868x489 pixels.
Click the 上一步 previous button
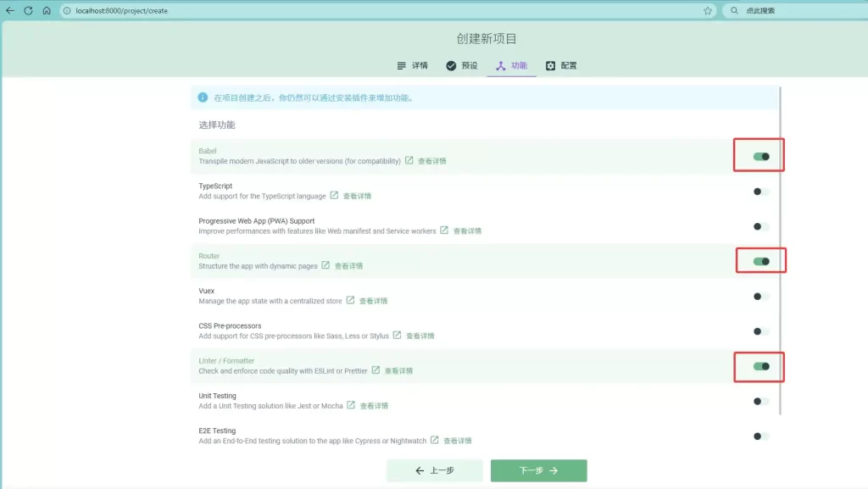(434, 470)
